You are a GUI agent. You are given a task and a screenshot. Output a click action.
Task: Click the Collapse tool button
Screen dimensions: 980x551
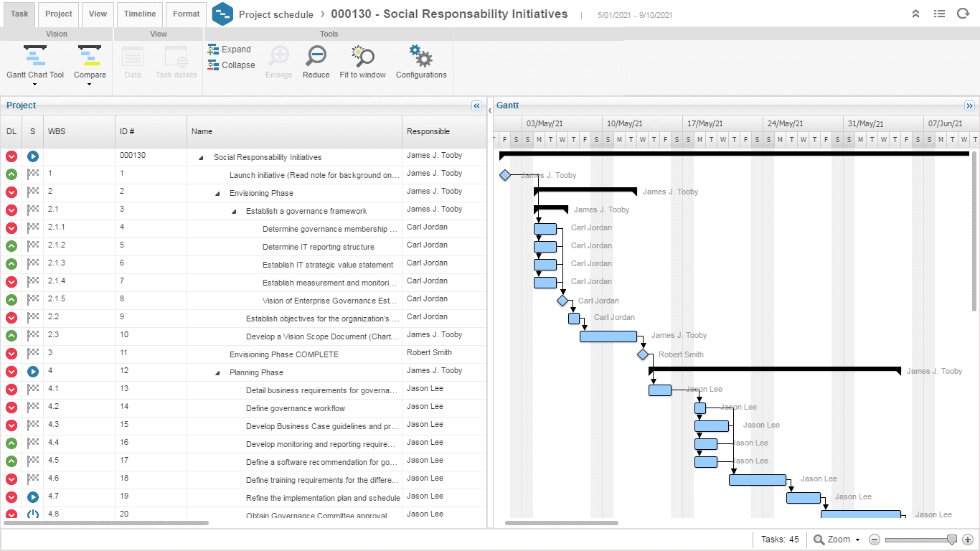tap(231, 65)
